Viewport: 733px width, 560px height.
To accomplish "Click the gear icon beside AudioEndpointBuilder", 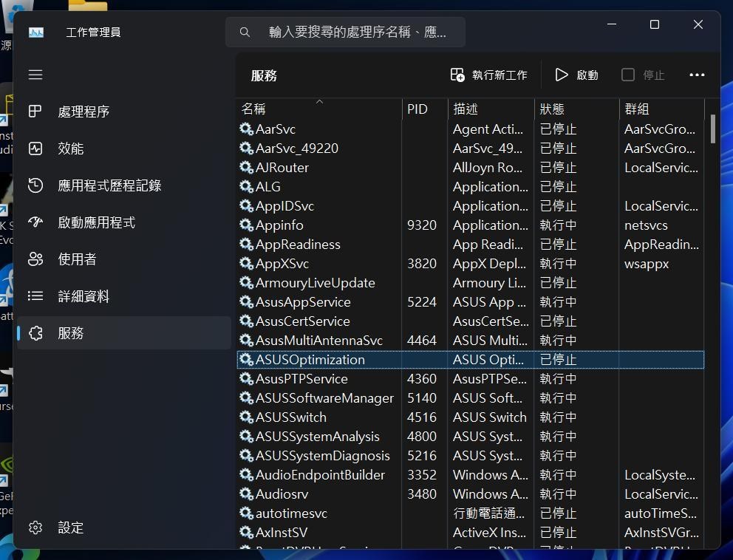I will [x=246, y=475].
